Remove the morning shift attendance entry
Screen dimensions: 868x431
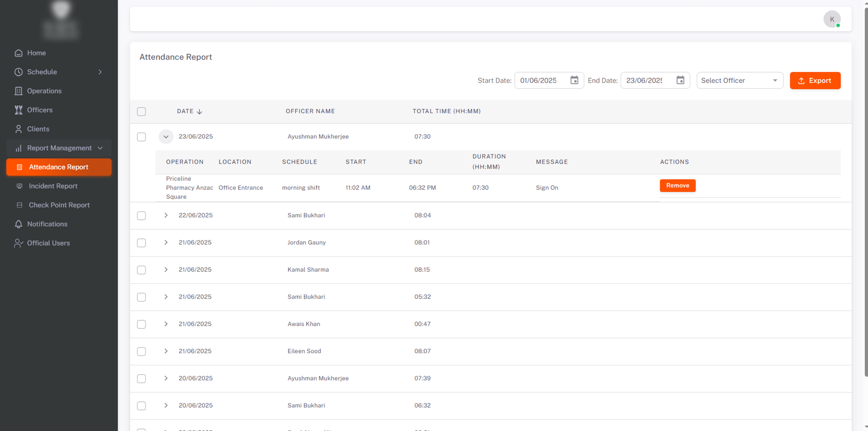pos(677,185)
